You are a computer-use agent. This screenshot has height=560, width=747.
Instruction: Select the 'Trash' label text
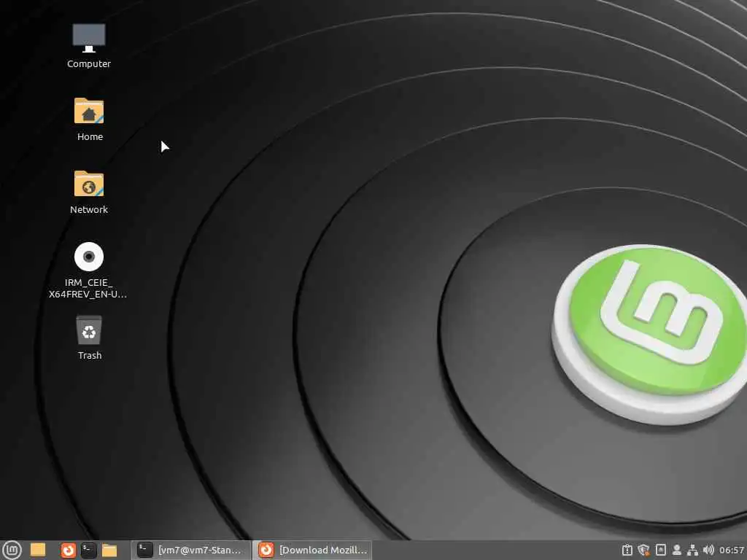click(90, 355)
